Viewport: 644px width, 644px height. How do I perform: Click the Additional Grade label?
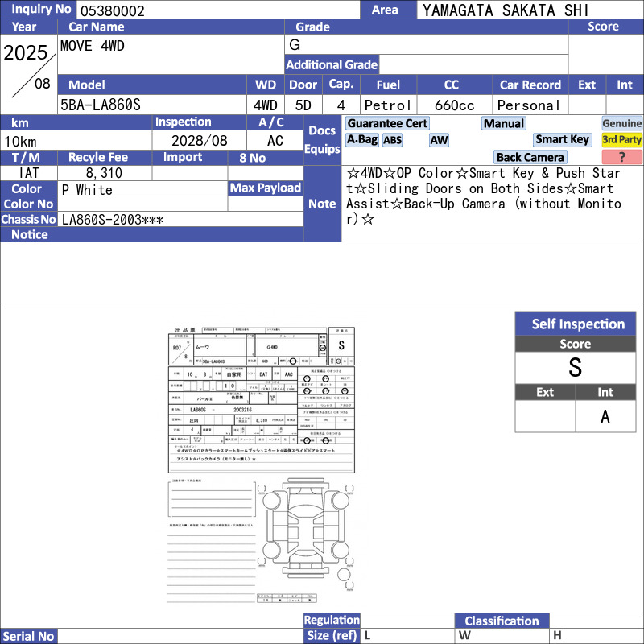(332, 64)
